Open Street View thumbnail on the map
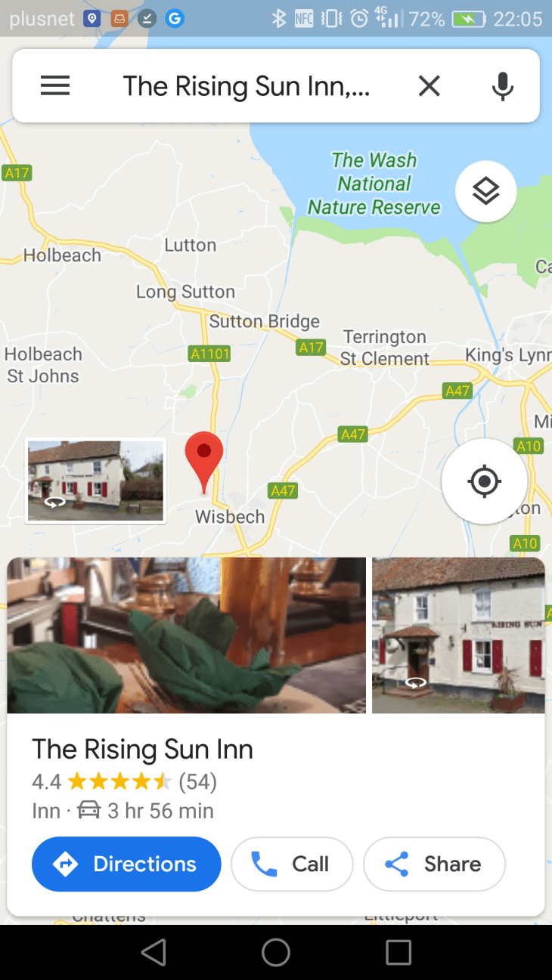This screenshot has width=552, height=980. click(x=95, y=481)
